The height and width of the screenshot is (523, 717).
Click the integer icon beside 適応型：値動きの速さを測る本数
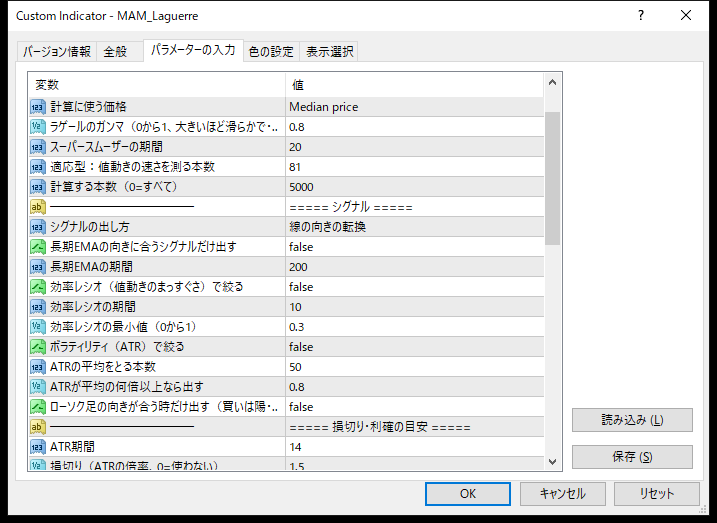(x=38, y=167)
